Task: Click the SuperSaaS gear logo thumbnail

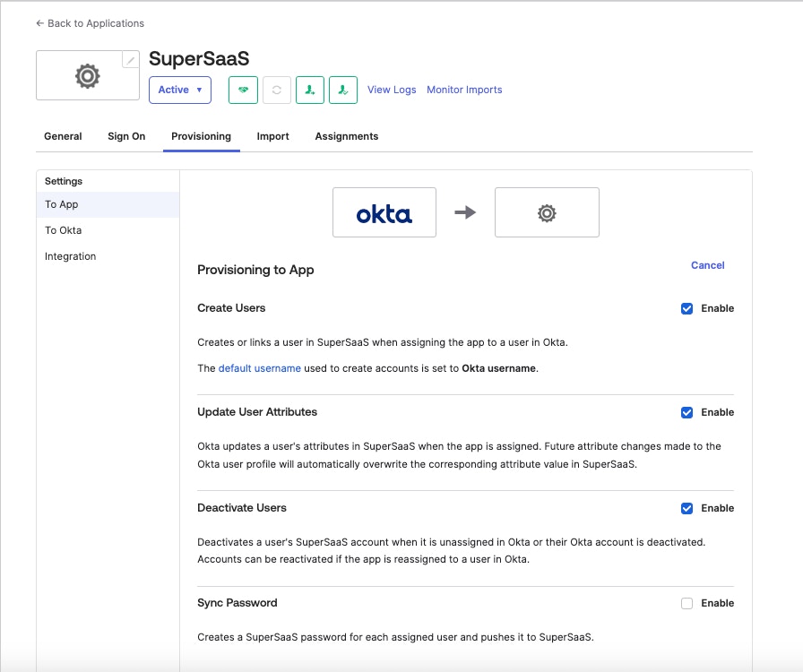Action: click(87, 76)
